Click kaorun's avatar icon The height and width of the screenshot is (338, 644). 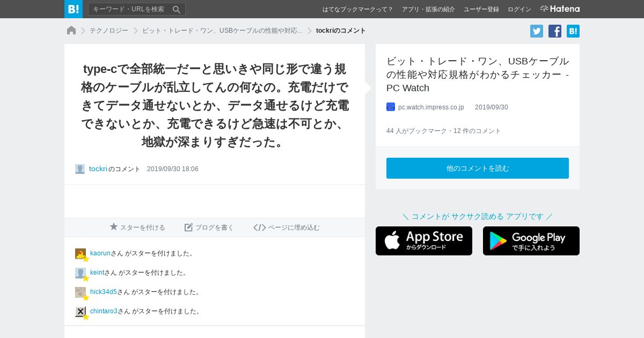pyautogui.click(x=80, y=254)
